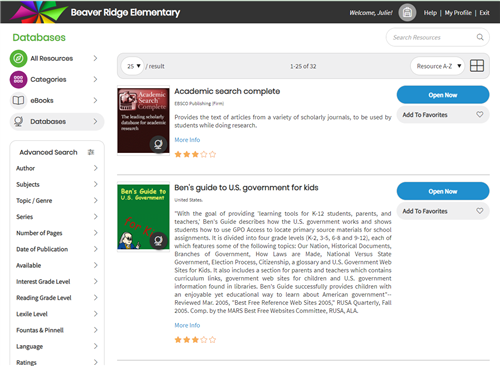This screenshot has height=366, width=500.
Task: Expand the Lexile Level filter
Action: pos(57,314)
